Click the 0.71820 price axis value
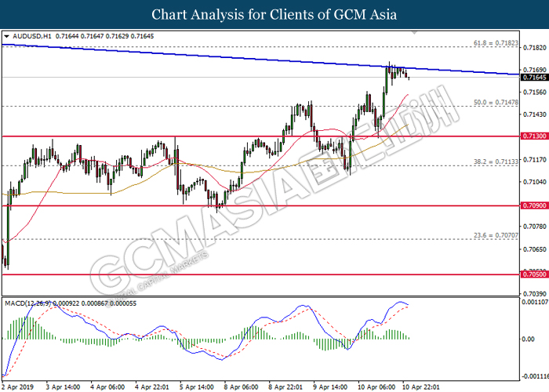 (534, 48)
